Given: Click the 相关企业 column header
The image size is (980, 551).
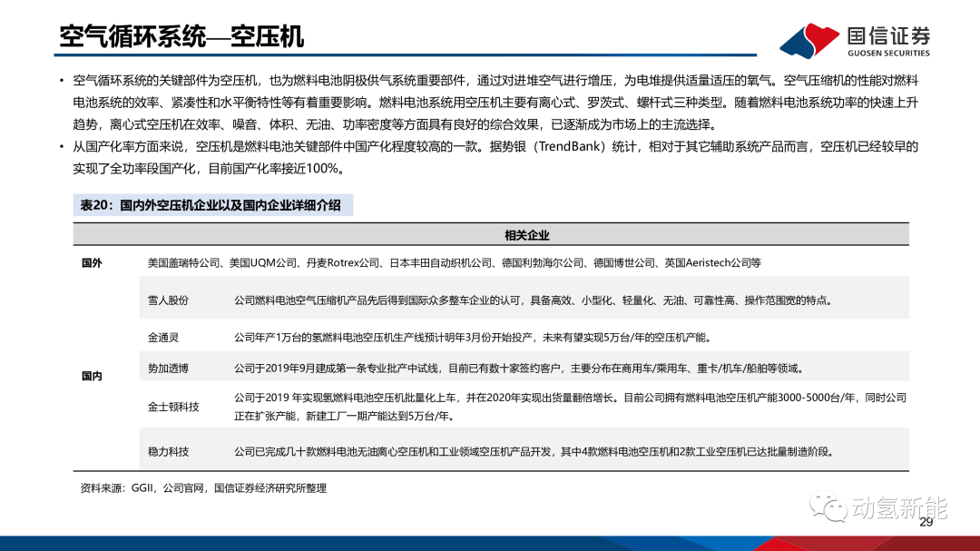Looking at the screenshot, I should (x=526, y=235).
